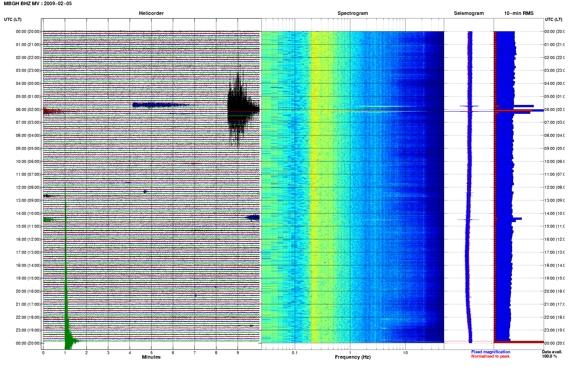Click the title text MBGH BHZ MV : 2009-02-05
Viewport: 588px width, 368px height.
(x=38, y=3)
